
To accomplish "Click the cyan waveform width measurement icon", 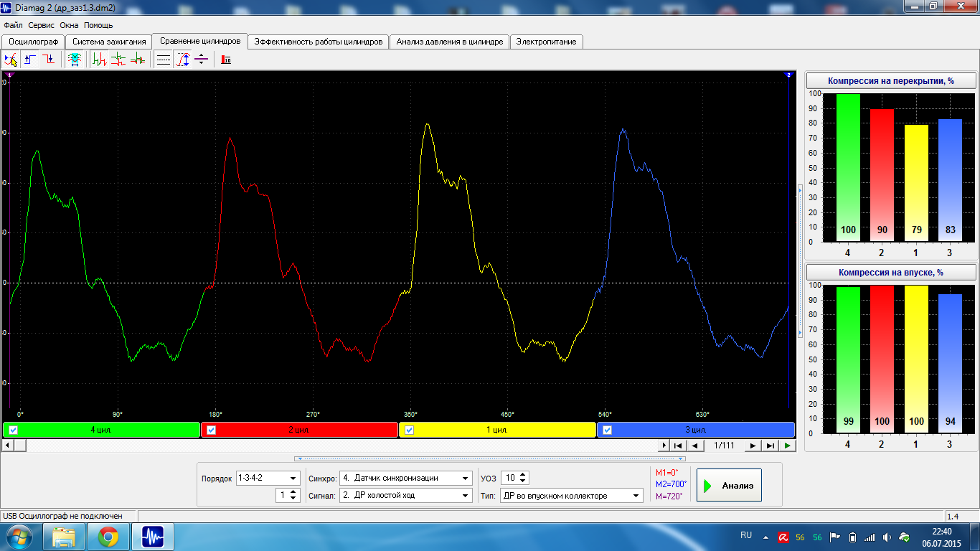I will [x=74, y=60].
